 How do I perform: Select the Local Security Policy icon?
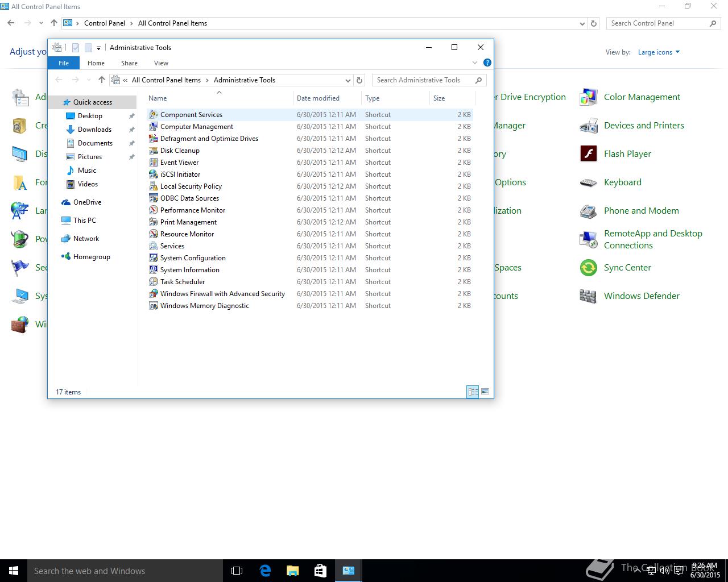[154, 186]
